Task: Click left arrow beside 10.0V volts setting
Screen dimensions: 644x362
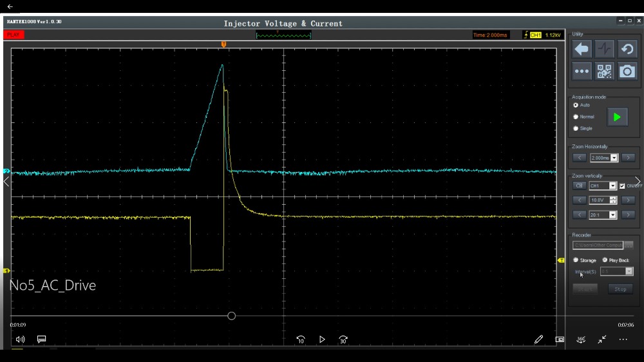Action: pos(580,200)
